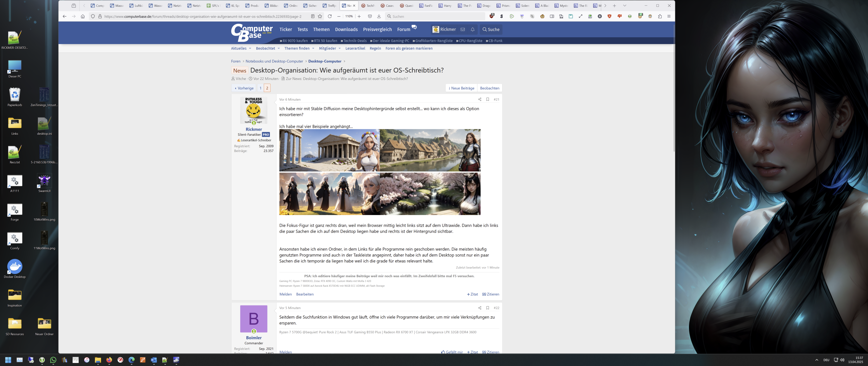Go to the browser home page
868x366 pixels.
tap(83, 16)
